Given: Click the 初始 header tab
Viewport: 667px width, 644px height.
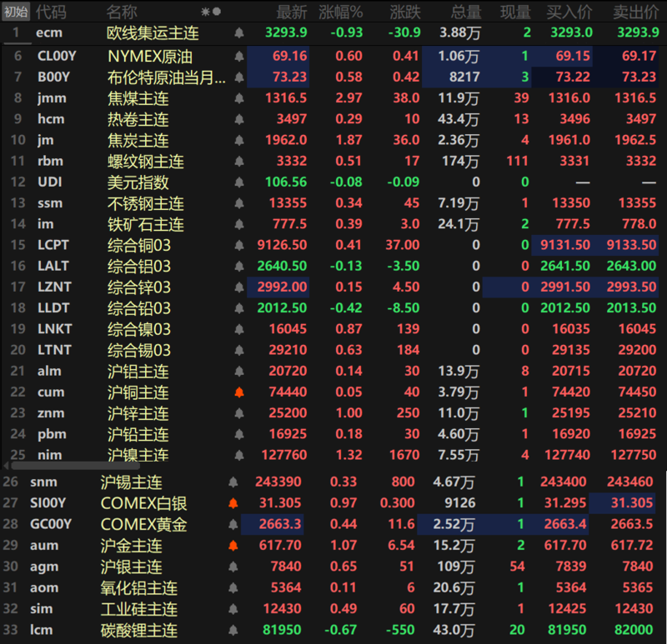Looking at the screenshot, I should coord(16,12).
